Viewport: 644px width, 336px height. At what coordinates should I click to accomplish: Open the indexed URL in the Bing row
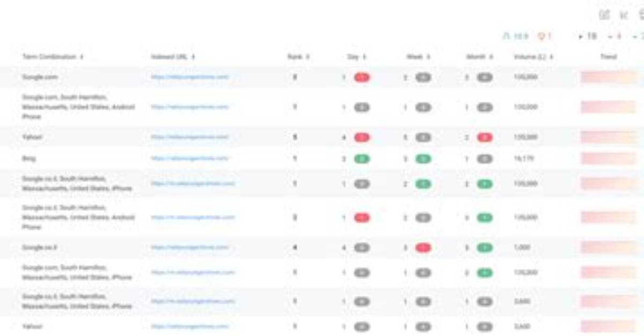pyautogui.click(x=190, y=159)
